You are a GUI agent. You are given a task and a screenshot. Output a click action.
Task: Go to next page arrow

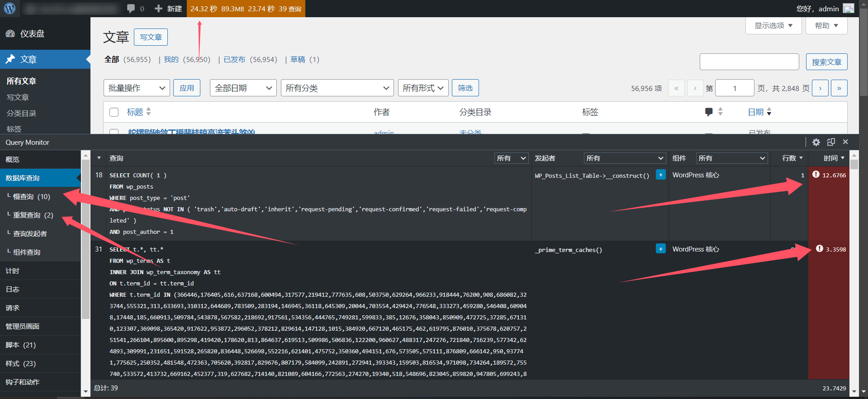pyautogui.click(x=820, y=88)
